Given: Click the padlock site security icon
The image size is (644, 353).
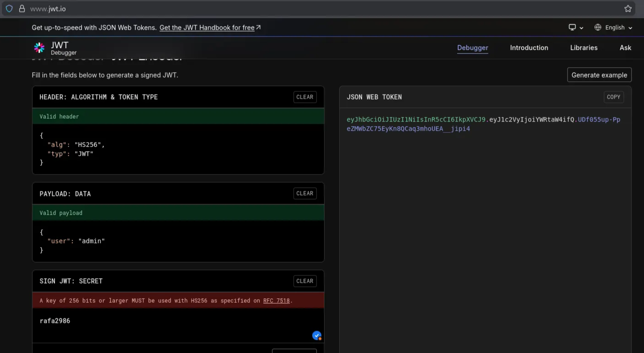Looking at the screenshot, I should point(21,9).
